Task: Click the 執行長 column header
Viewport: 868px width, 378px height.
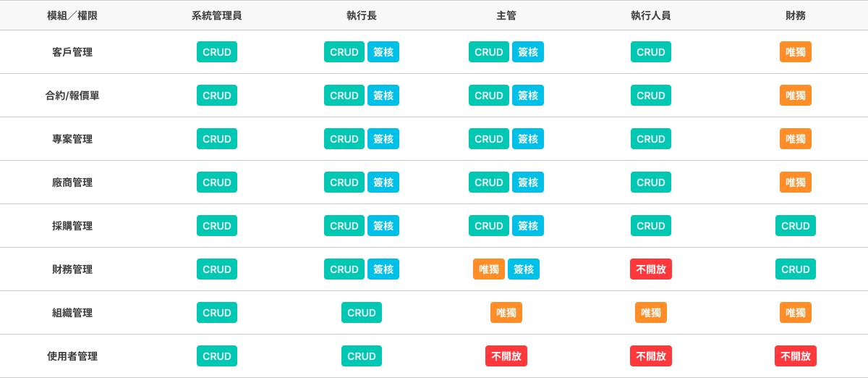Action: pos(362,15)
